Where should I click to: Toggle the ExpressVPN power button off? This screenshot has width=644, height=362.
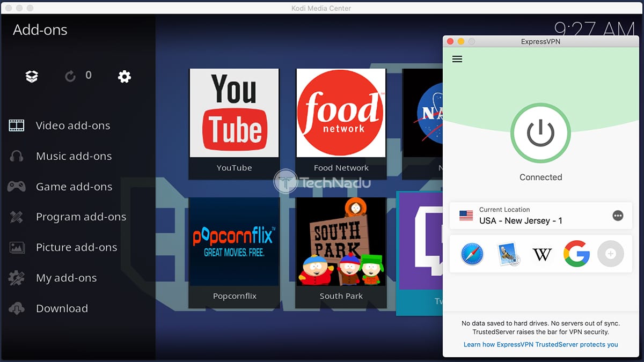pos(540,133)
